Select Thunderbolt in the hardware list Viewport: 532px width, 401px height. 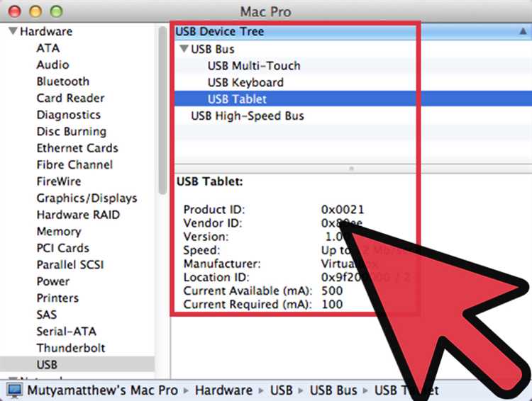click(x=70, y=348)
